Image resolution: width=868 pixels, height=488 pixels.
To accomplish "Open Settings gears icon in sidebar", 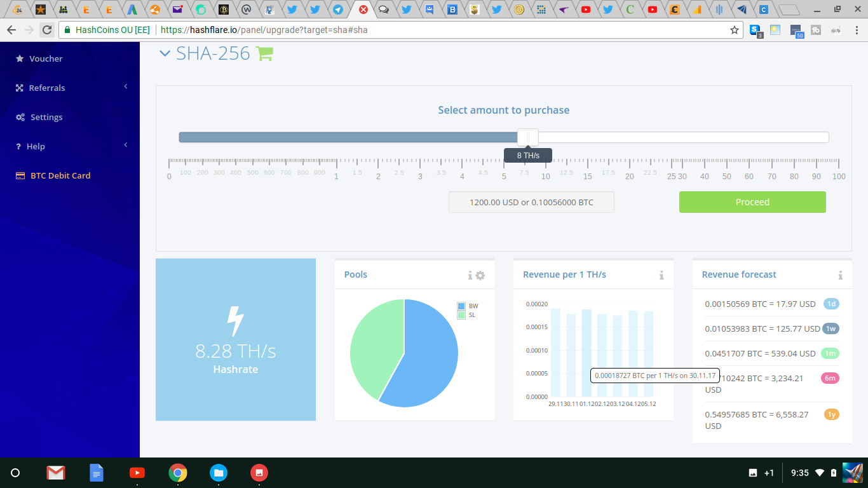I will 20,117.
